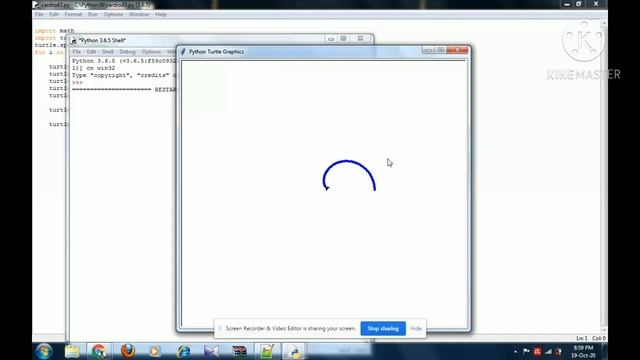Click the feather icon on the Turtle Graphics title bar

(x=183, y=52)
